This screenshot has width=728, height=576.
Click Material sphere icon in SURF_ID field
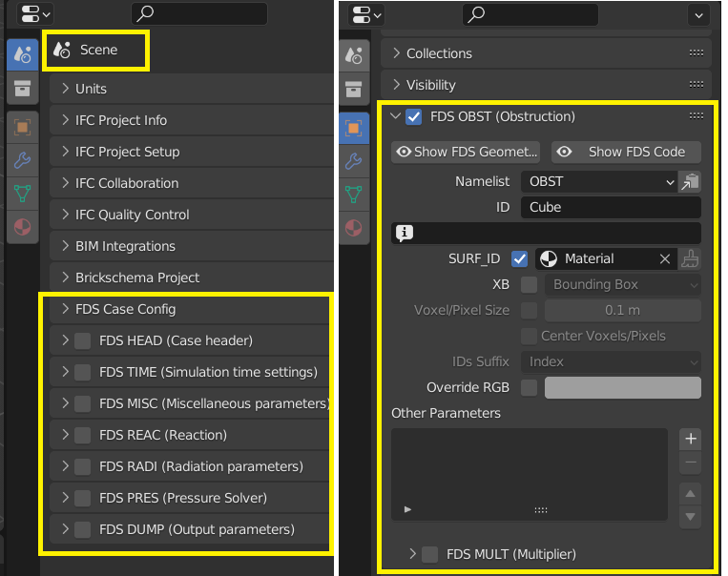click(549, 259)
